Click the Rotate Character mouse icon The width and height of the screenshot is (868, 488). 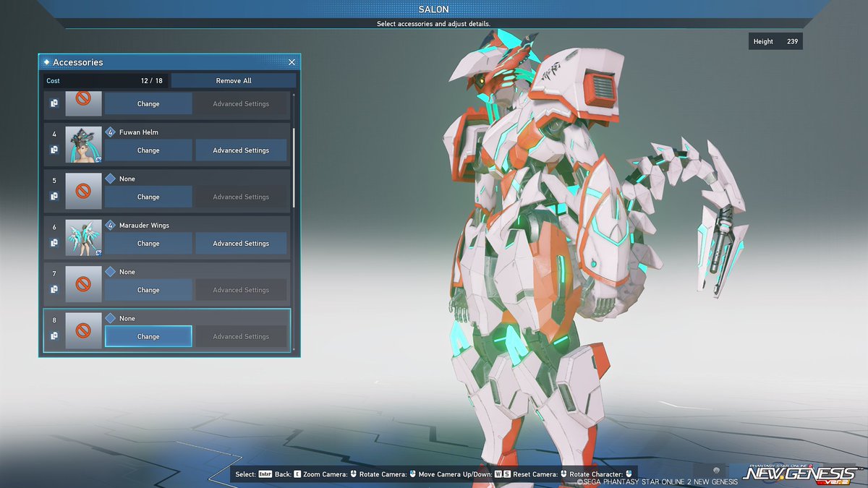pos(629,474)
